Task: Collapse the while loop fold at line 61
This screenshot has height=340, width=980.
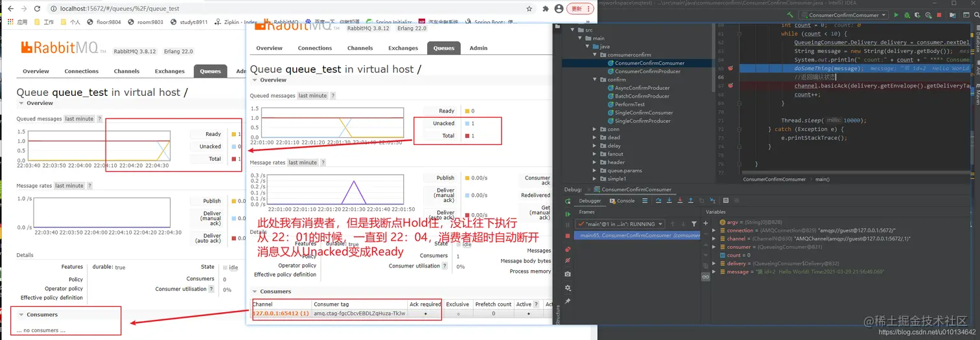Action: 740,34
